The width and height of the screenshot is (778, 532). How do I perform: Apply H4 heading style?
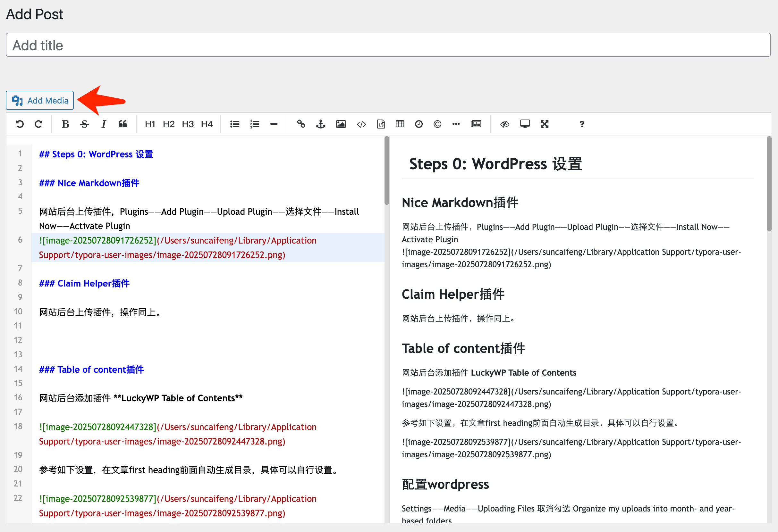(207, 124)
